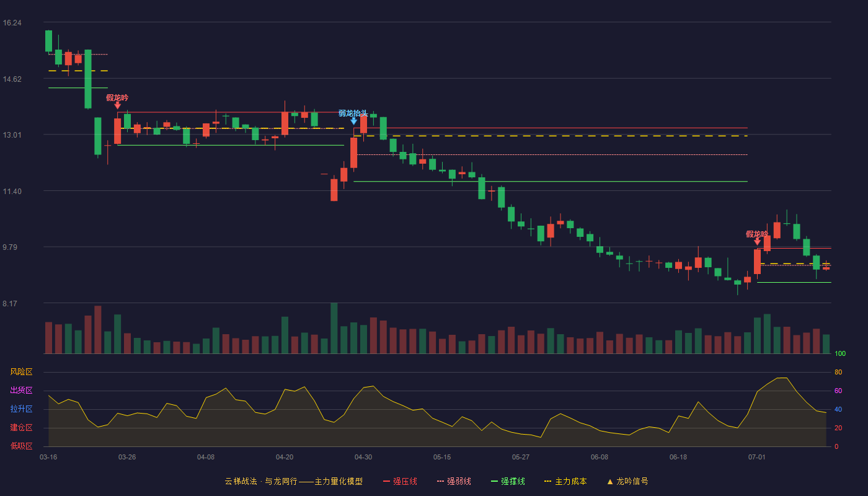Screen dimensions: 868x496
Task: Click the 11.40 price axis label
Action: coord(12,191)
